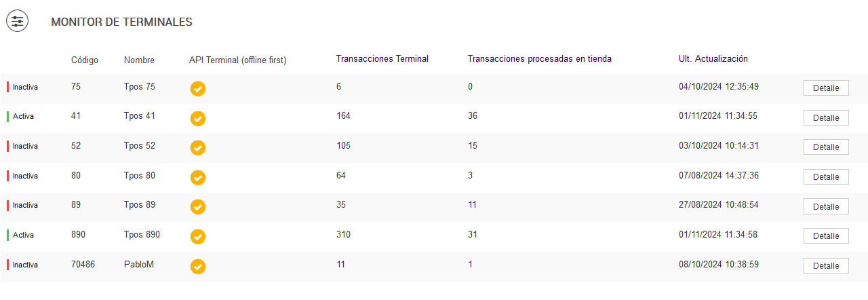
Task: Click API status checkmark for Tpos 75
Action: tap(198, 89)
